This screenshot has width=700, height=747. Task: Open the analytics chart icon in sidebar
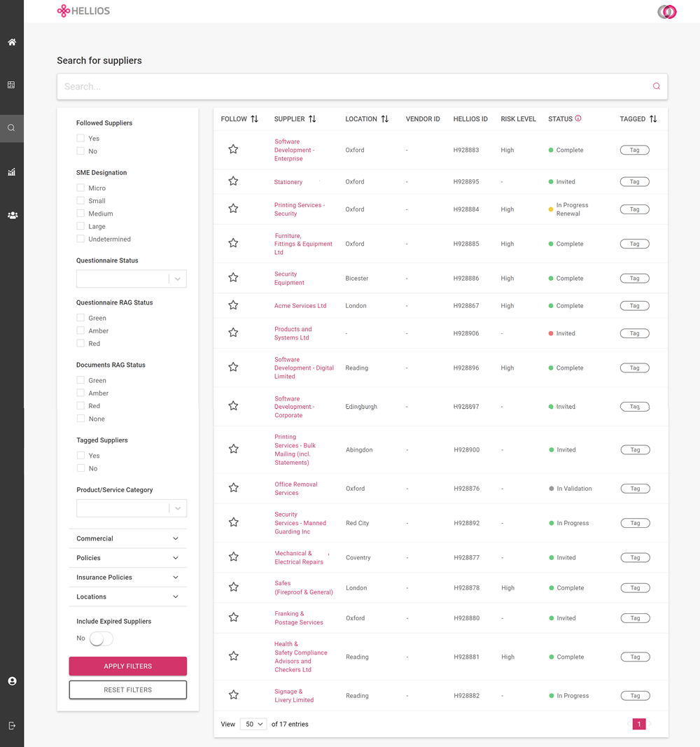(x=12, y=172)
